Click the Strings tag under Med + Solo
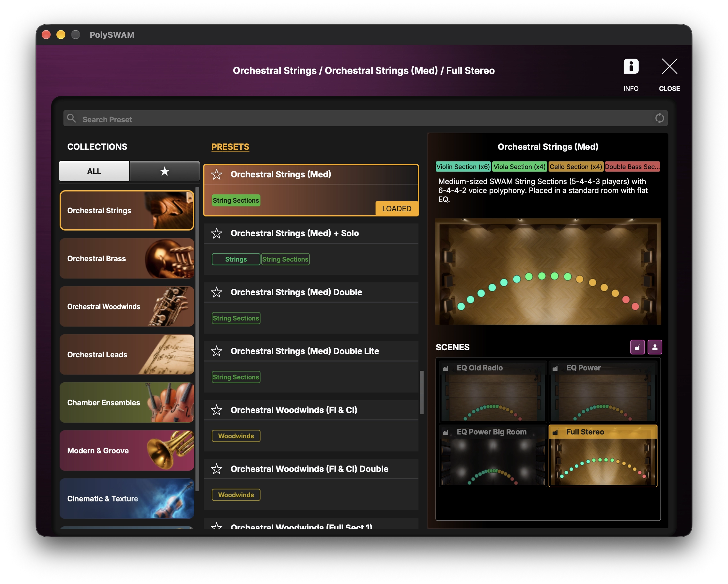 click(x=236, y=259)
